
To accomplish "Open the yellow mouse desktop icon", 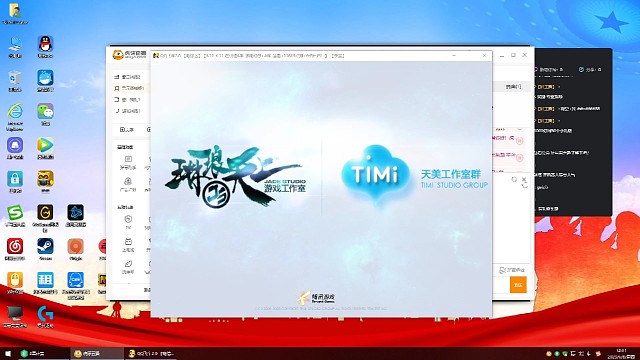I will pos(15,280).
